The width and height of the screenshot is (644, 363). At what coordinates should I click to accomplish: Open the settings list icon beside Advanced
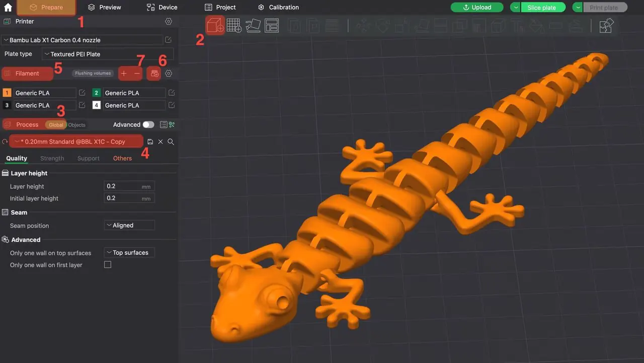coord(163,124)
